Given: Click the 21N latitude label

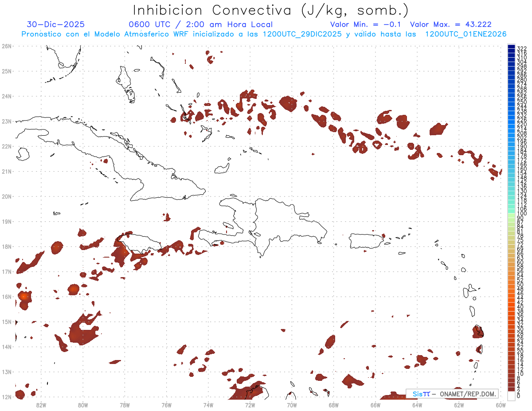Looking at the screenshot, I should [x=7, y=171].
